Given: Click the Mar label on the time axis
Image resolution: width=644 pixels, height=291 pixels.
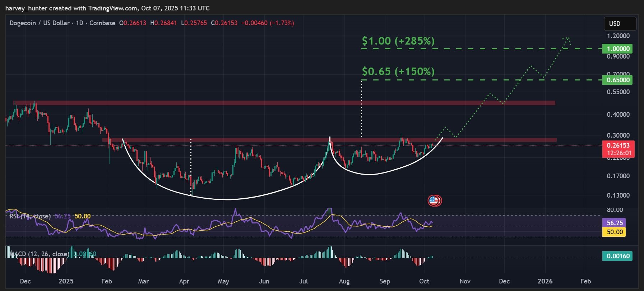Looking at the screenshot, I should click(x=143, y=281).
